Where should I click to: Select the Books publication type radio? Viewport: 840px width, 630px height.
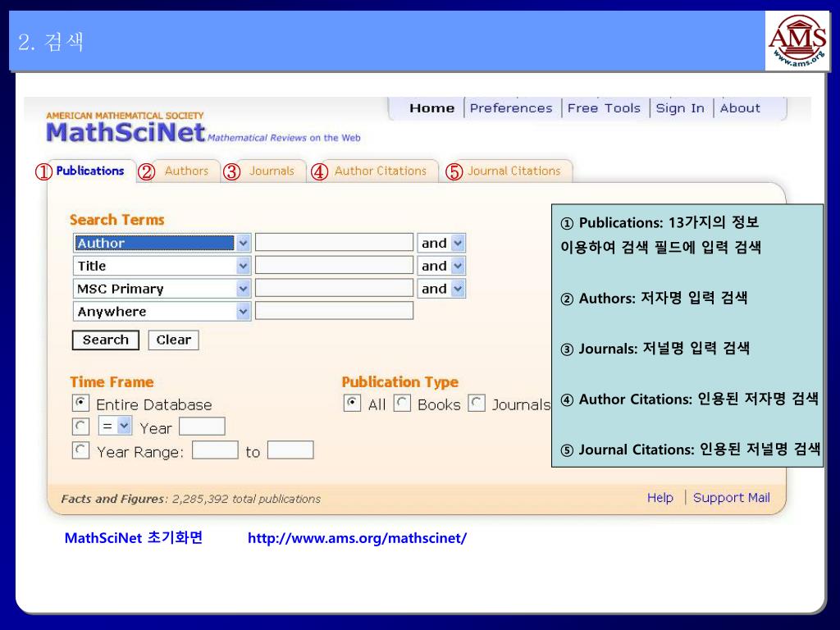(x=402, y=403)
